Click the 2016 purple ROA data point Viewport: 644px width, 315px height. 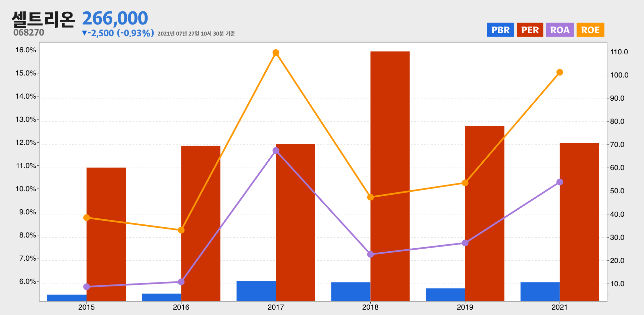181,282
